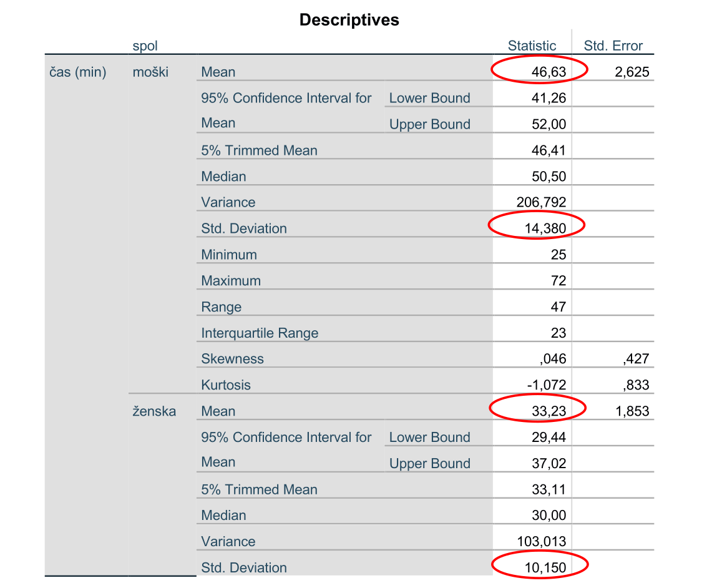Click moški Variance value 206,792
The height and width of the screenshot is (588, 712).
(x=541, y=202)
